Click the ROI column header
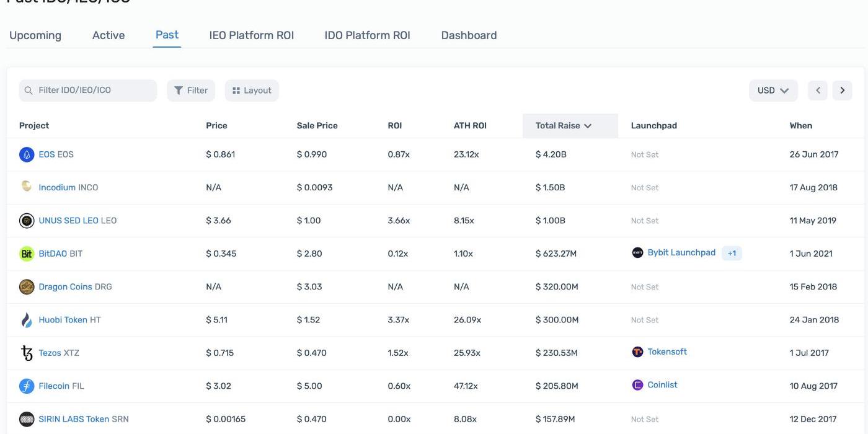The height and width of the screenshot is (434, 868). [x=395, y=126]
